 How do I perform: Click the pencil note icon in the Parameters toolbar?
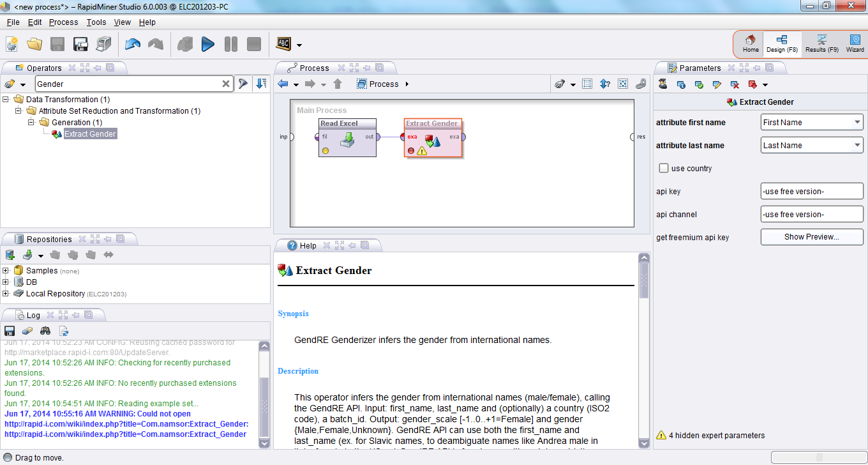click(x=717, y=84)
